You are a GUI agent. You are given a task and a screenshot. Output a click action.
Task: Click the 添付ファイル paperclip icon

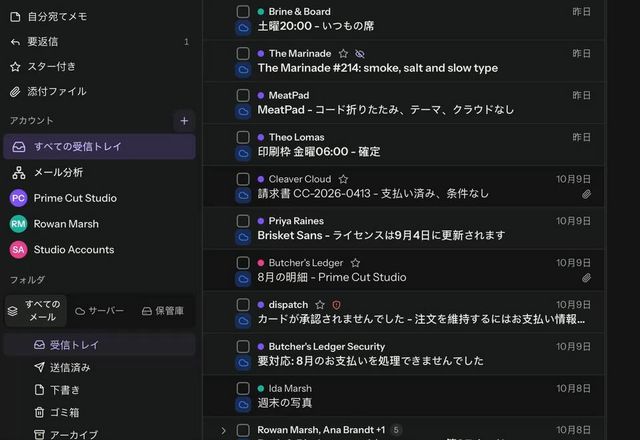point(15,92)
